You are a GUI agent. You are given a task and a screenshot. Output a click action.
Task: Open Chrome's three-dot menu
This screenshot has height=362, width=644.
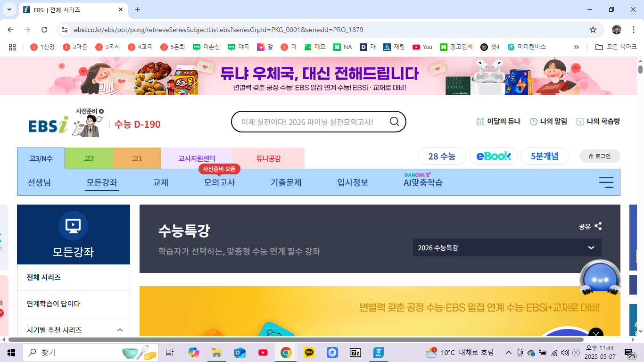click(x=633, y=30)
